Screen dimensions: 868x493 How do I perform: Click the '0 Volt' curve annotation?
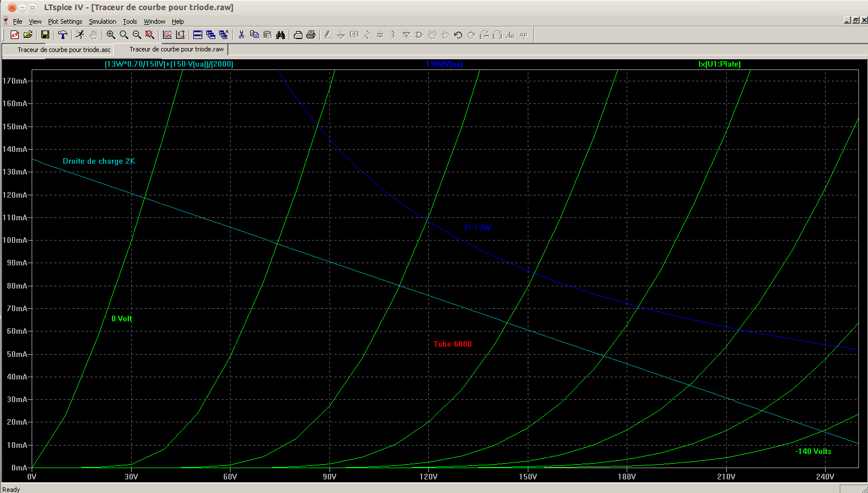(x=121, y=319)
